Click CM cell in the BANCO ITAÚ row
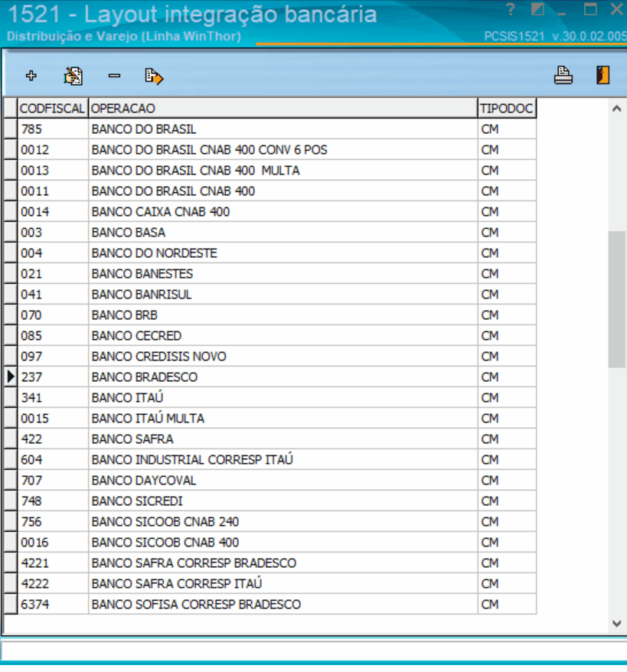The height and width of the screenshot is (672, 627). (507, 398)
